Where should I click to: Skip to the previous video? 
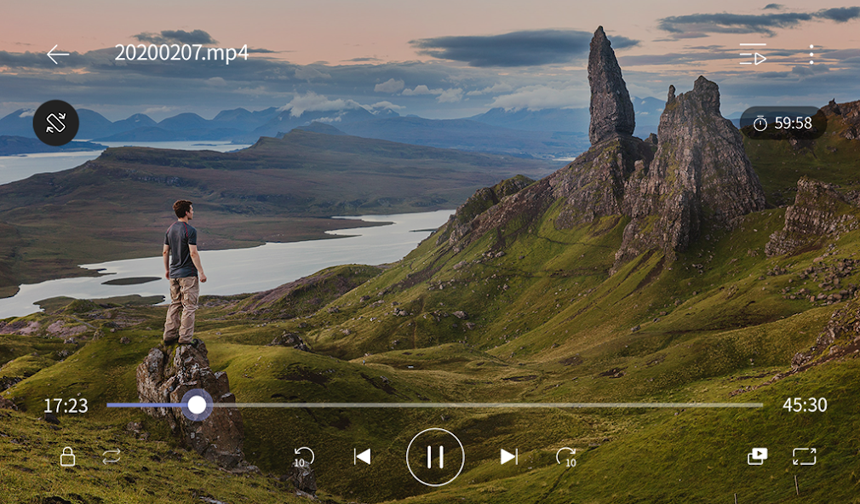pos(362,457)
